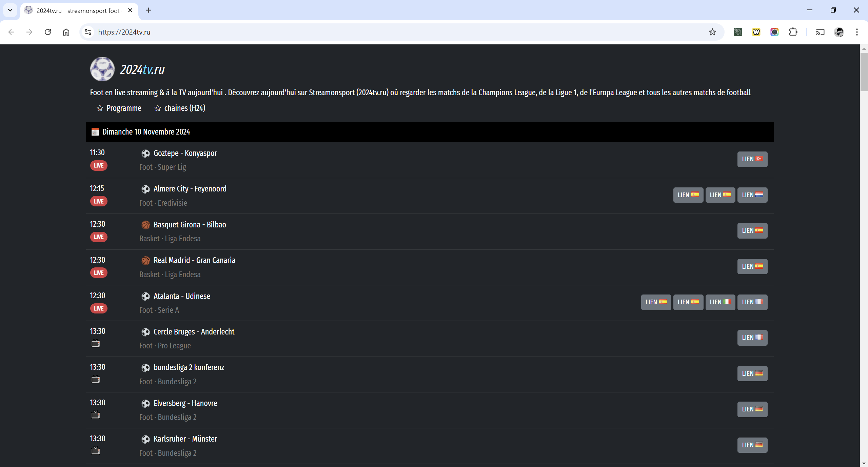This screenshot has height=467, width=868.
Task: Click LIEN for Karlsruher - Münster match
Action: [752, 445]
